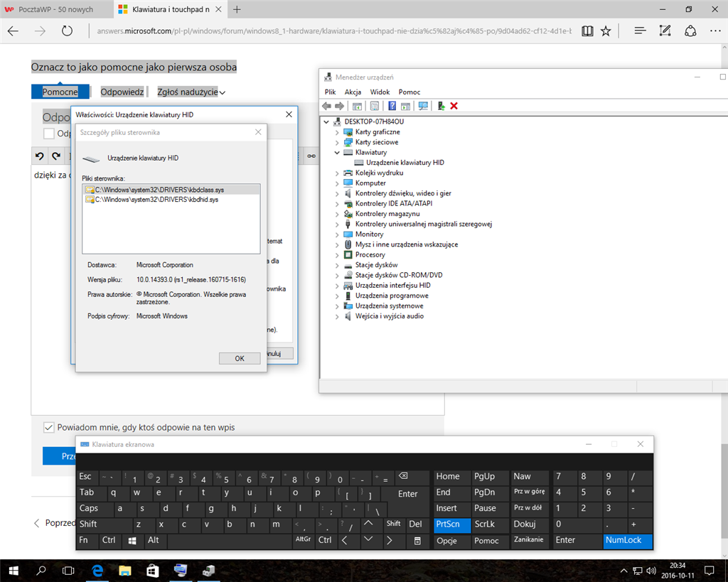Expand Kolejki wydruku node
This screenshot has height=582, width=728.
point(337,173)
